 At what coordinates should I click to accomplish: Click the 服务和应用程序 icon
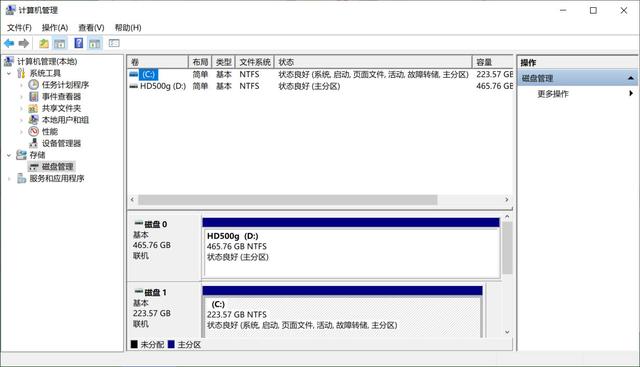click(x=21, y=178)
